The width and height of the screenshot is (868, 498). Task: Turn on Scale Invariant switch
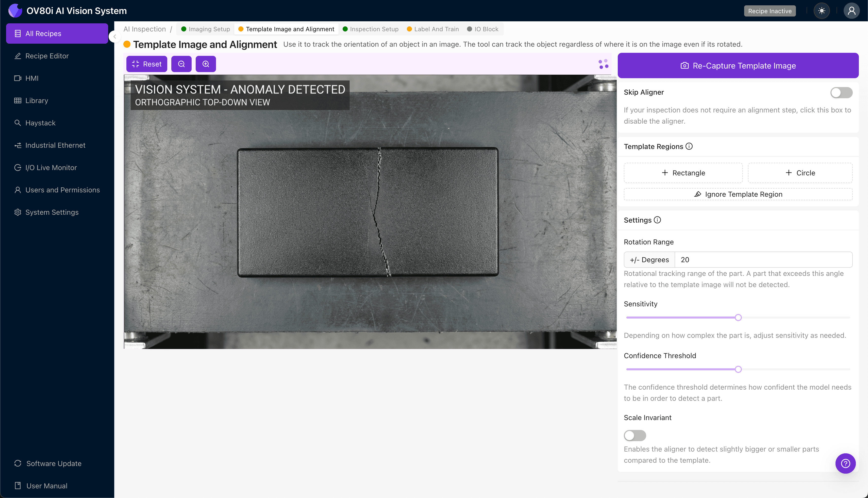coord(635,435)
